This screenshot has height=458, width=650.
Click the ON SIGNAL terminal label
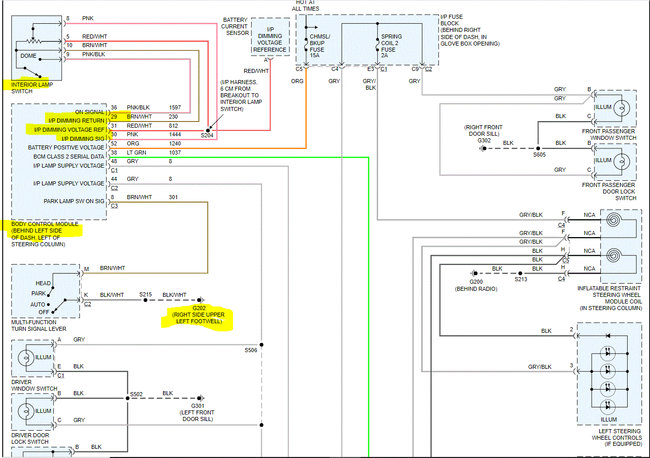pyautogui.click(x=89, y=112)
